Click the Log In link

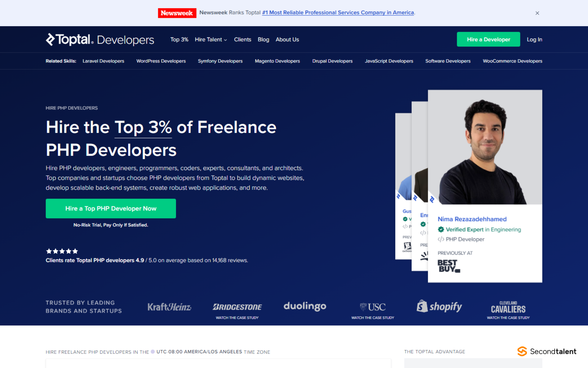click(534, 39)
